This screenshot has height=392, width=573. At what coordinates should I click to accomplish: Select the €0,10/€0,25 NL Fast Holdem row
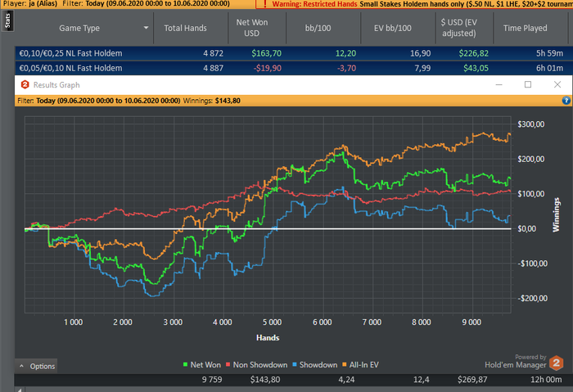tap(293, 53)
